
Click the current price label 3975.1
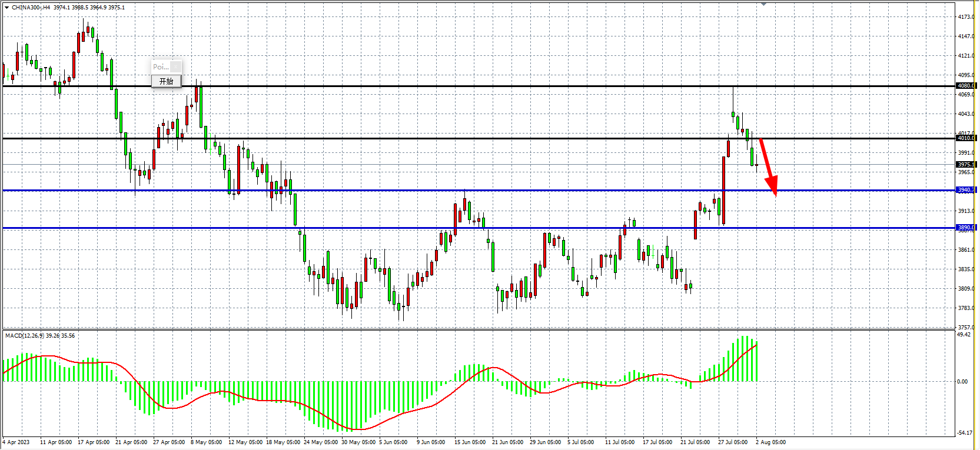click(966, 165)
